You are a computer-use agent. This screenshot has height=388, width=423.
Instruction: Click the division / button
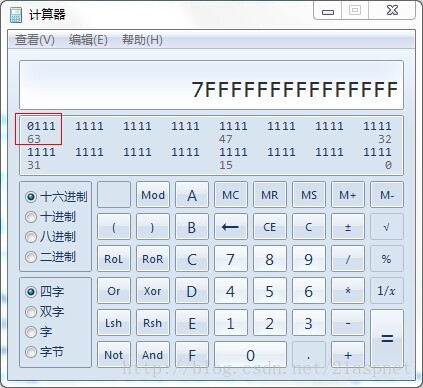click(x=348, y=259)
